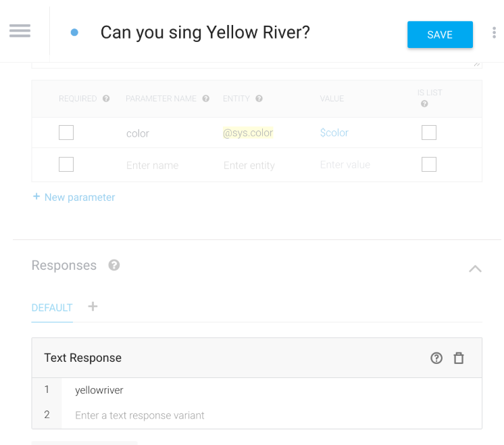Save the intent with the SAVE button

440,34
